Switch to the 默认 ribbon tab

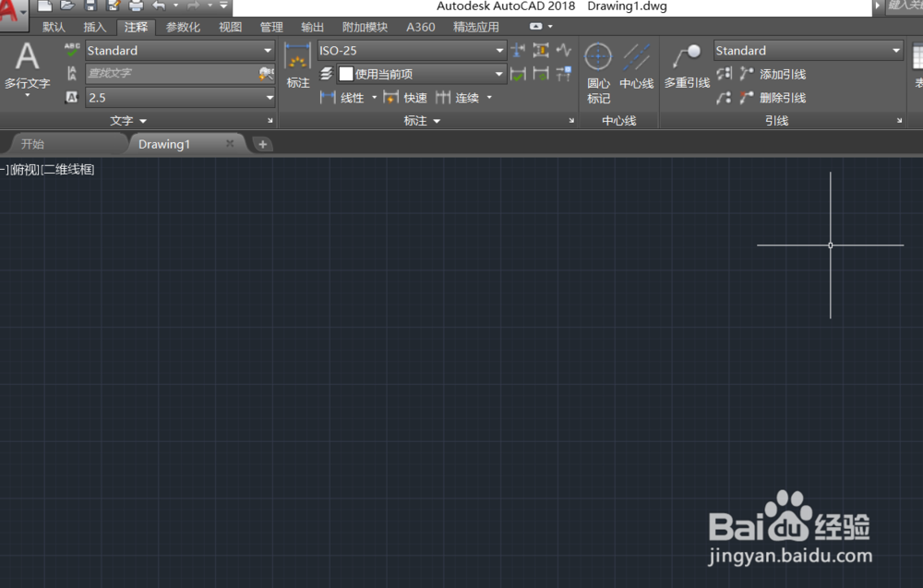click(54, 27)
